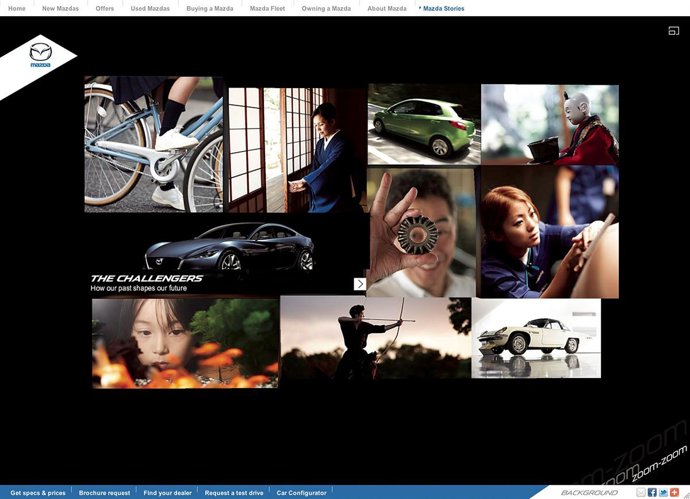Click the email share icon
The height and width of the screenshot is (499, 690).
641,493
